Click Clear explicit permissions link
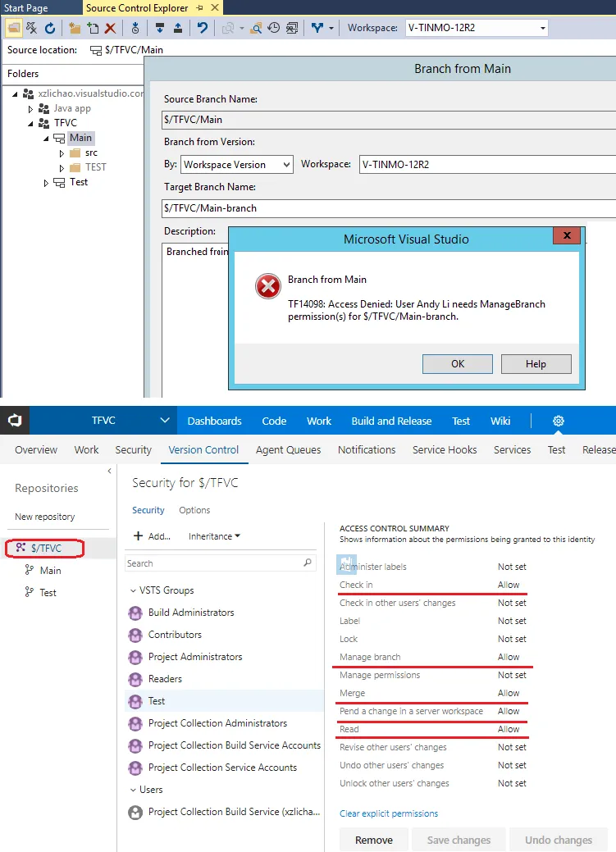Screen dimensions: 616x852 389,813
